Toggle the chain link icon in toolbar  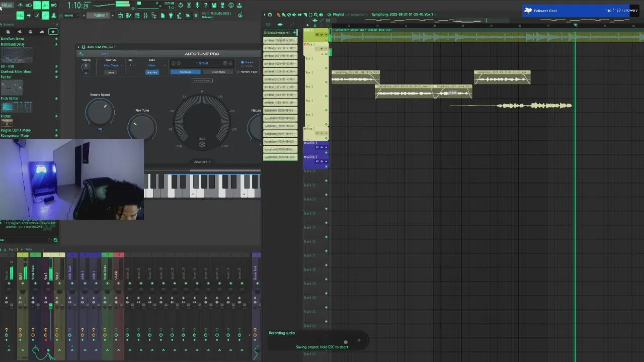click(x=45, y=15)
